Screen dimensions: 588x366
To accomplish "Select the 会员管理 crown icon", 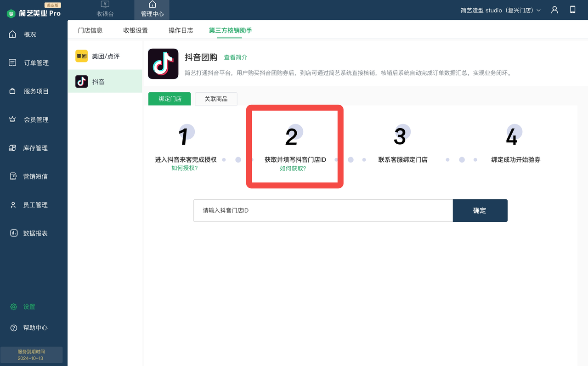I will (13, 120).
